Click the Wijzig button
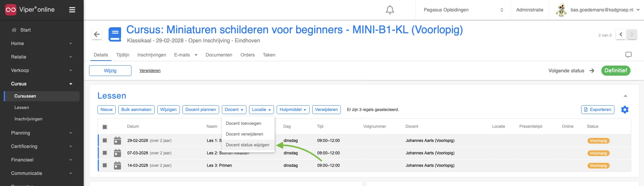This screenshot has width=644, height=186. click(110, 71)
